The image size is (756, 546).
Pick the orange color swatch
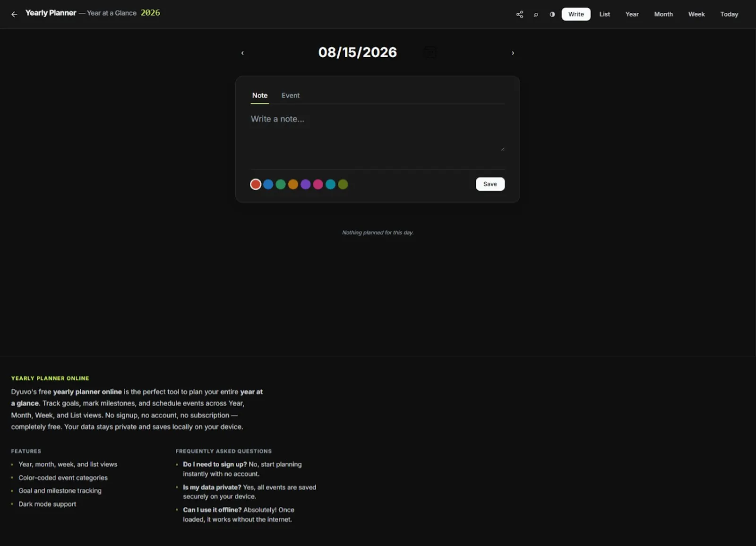pyautogui.click(x=293, y=184)
